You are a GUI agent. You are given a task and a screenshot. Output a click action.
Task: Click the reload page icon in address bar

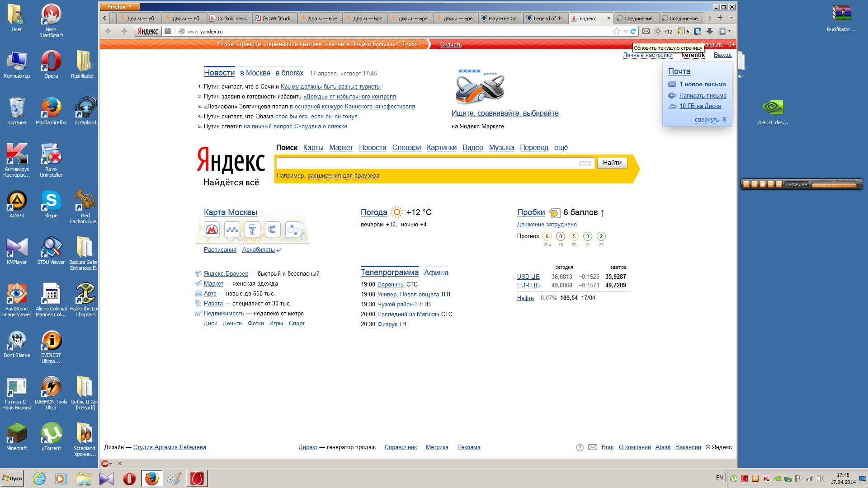coord(633,31)
